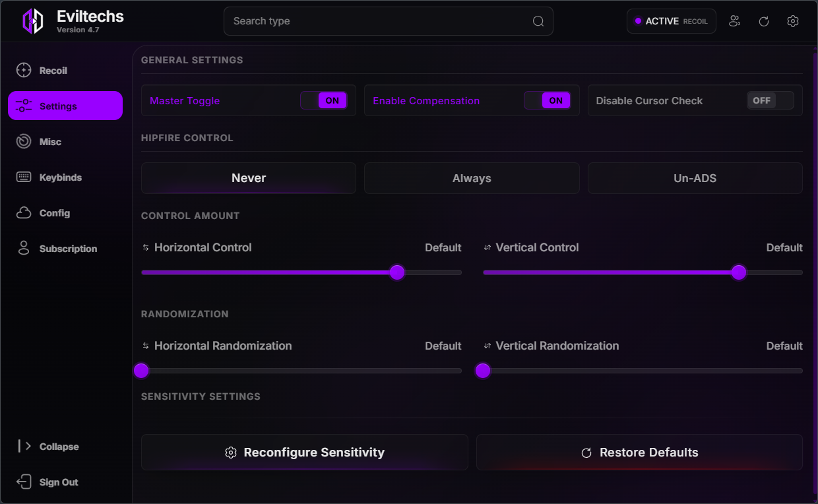Click the Sign Out label

coord(59,482)
